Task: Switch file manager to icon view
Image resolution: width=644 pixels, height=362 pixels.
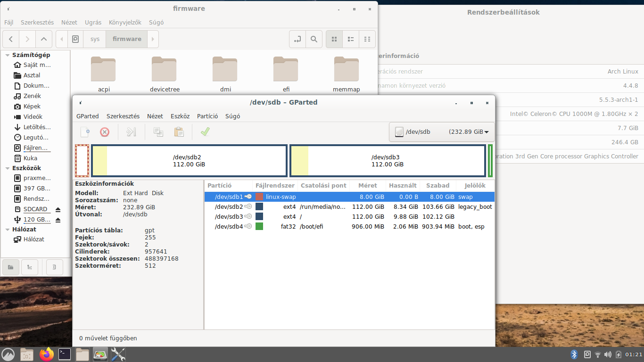Action: click(334, 39)
